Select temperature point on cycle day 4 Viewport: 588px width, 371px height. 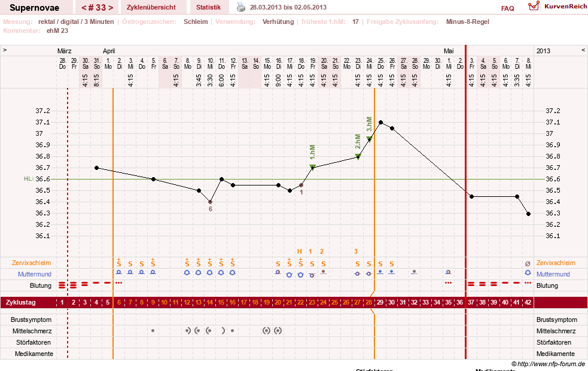[97, 168]
